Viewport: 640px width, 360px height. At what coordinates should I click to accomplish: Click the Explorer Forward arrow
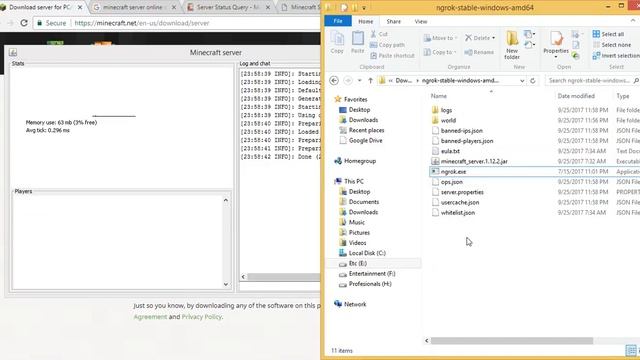coord(348,81)
